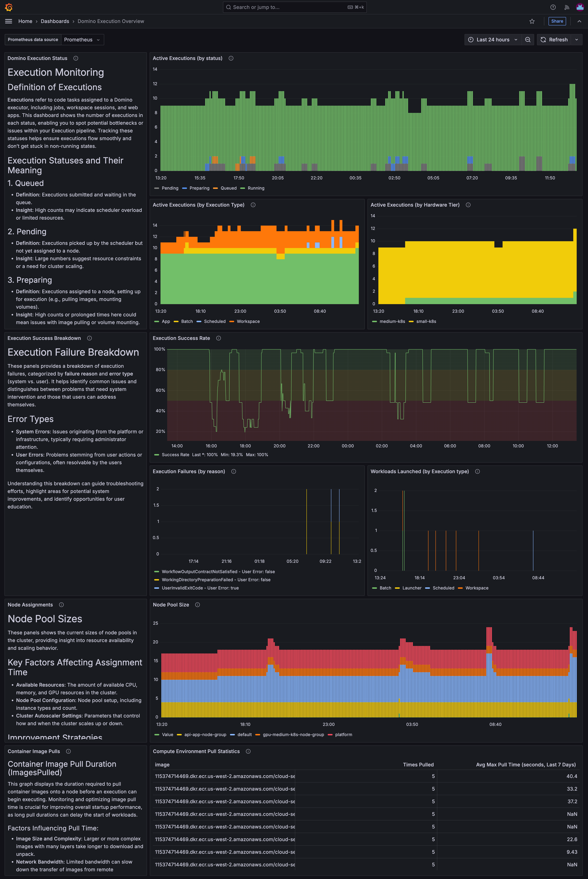
Task: Show info for Execution Success Rate panel
Action: tap(219, 338)
